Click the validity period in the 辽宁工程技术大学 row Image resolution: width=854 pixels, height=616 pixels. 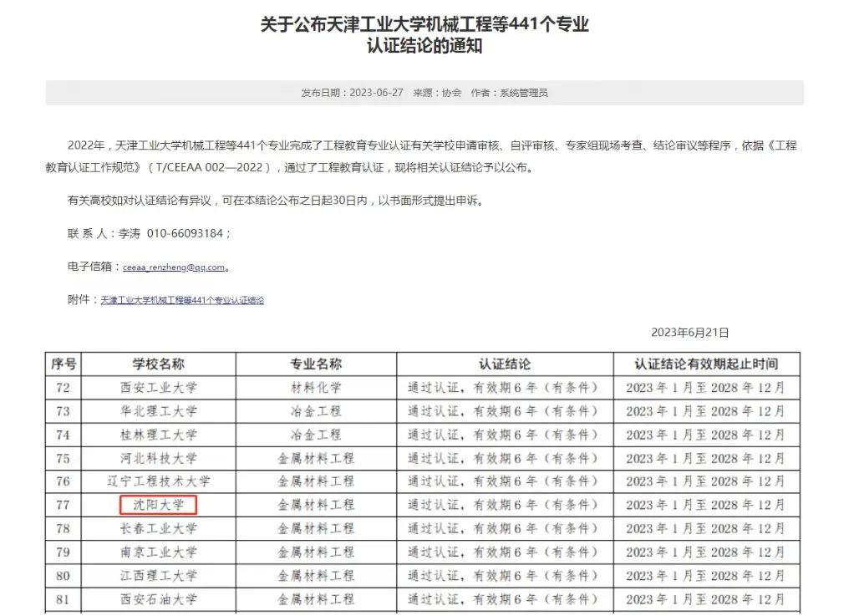(x=705, y=481)
